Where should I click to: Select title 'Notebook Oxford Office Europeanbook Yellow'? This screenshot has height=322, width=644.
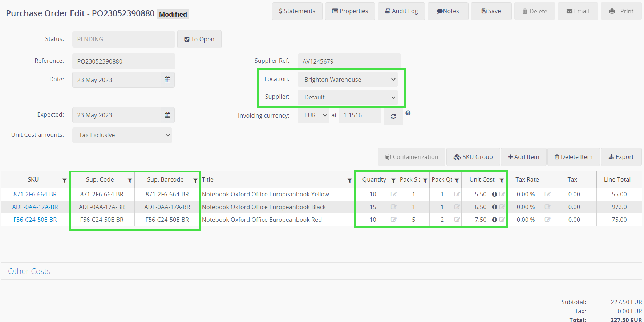pyautogui.click(x=266, y=194)
